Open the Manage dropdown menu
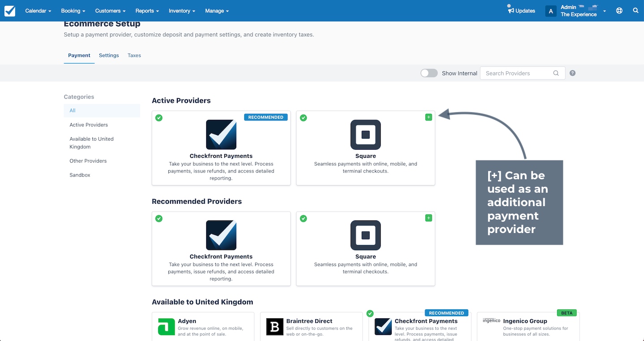 tap(217, 11)
